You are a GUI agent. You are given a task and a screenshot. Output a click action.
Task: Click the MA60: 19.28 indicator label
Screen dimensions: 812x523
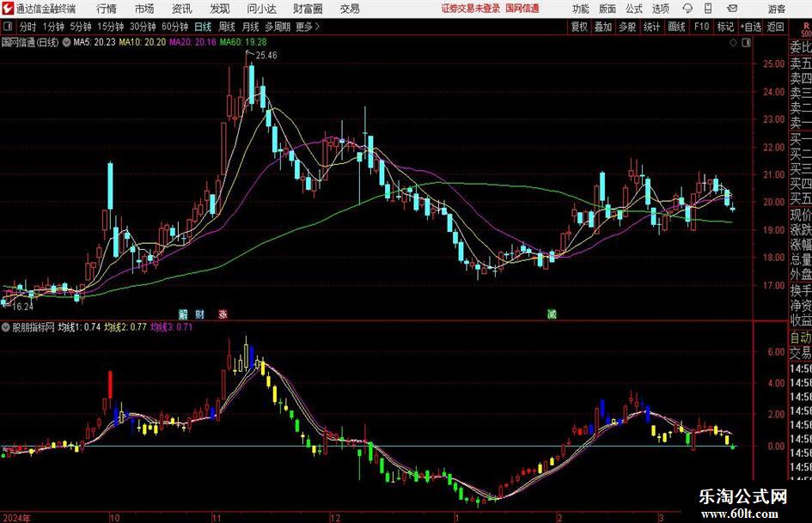243,42
